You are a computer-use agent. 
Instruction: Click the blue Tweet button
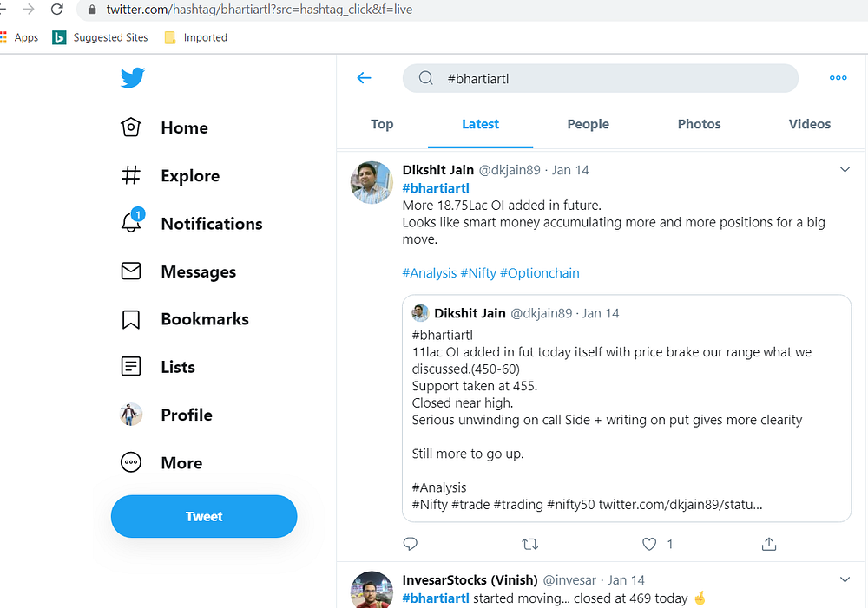pos(204,517)
